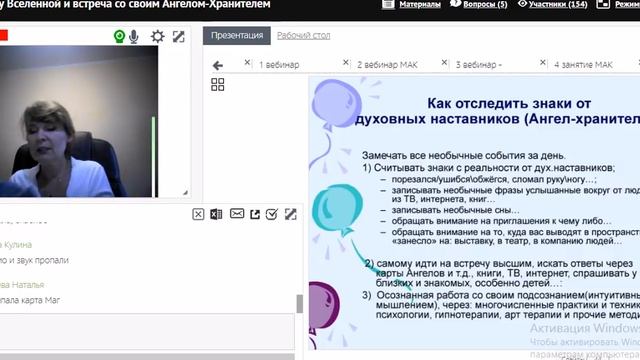Expand chat panel diagonal arrows icon
Viewport: 640px width, 360px height.
tap(291, 214)
